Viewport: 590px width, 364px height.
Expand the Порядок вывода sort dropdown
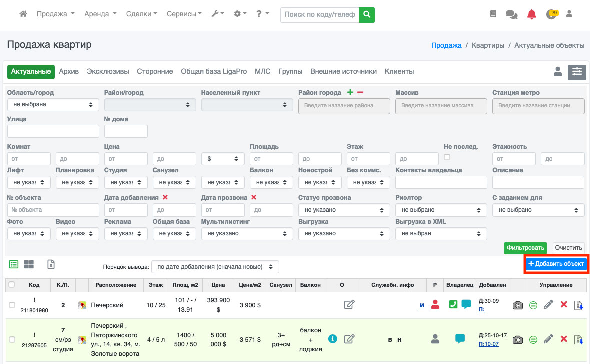(x=215, y=267)
